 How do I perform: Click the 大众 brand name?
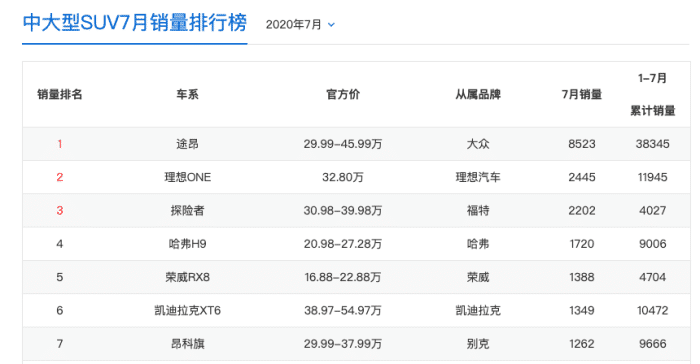[x=478, y=144]
